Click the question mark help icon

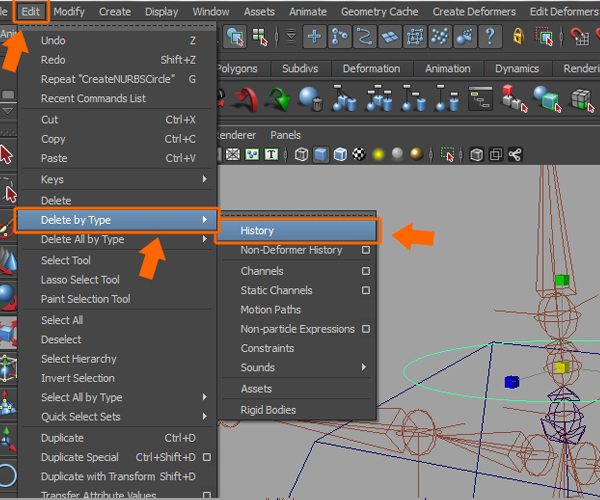490,37
